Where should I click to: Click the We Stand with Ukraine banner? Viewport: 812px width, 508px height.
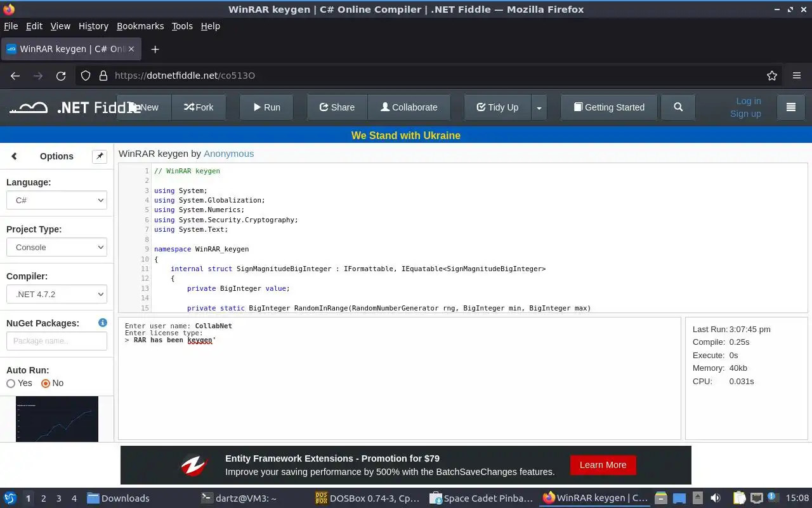tap(406, 135)
